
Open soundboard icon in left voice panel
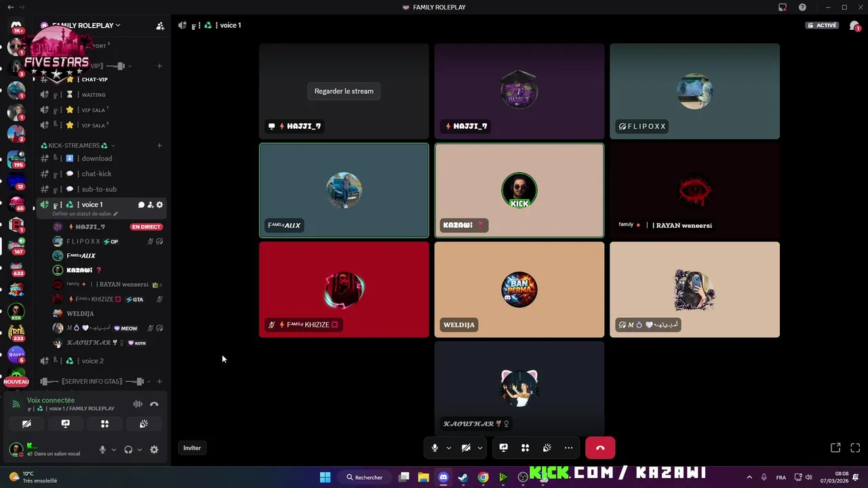click(x=144, y=424)
